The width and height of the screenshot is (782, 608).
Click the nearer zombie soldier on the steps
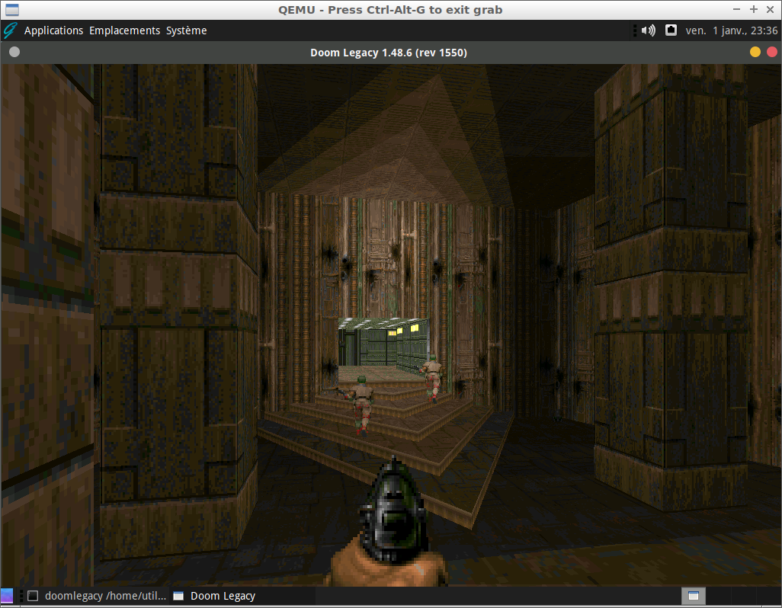(361, 406)
